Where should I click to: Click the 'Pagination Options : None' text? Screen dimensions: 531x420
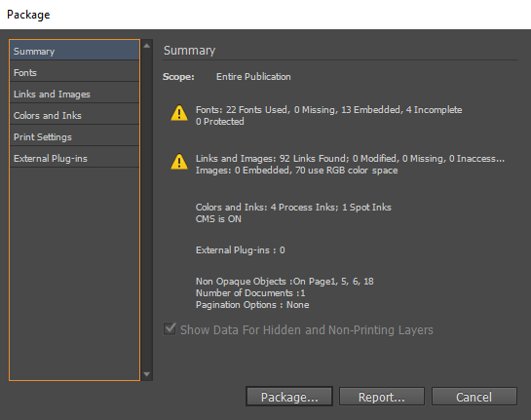click(252, 304)
